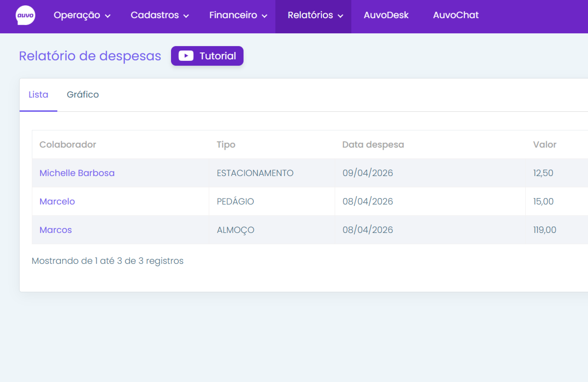Select the ESTACIONAMENTO expense row cell
Image resolution: width=588 pixels, height=382 pixels.
pos(255,173)
